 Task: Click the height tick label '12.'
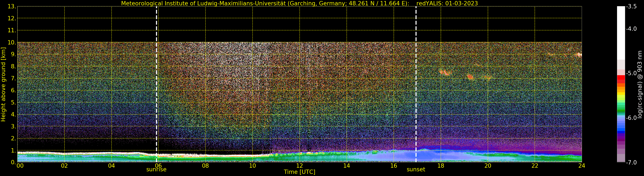click(x=12, y=18)
